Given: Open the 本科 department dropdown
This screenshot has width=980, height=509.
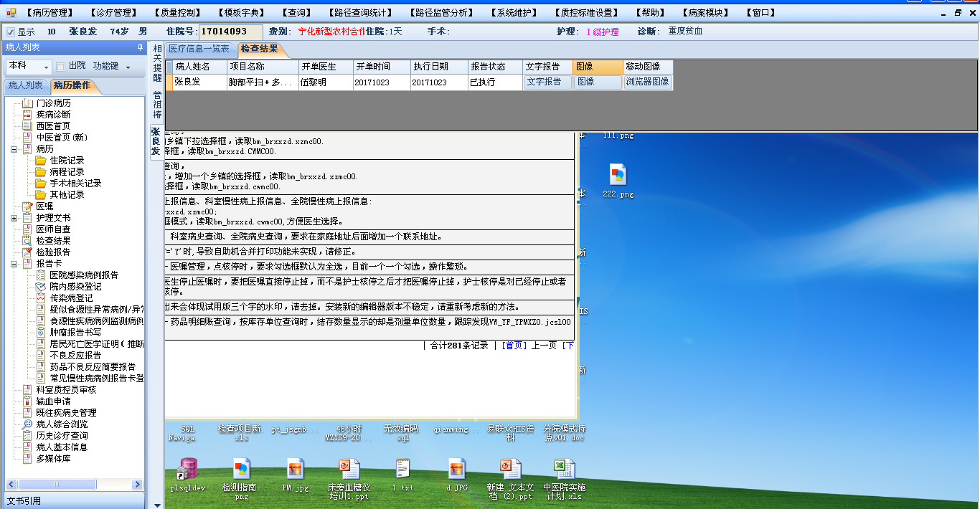Looking at the screenshot, I should (x=47, y=67).
